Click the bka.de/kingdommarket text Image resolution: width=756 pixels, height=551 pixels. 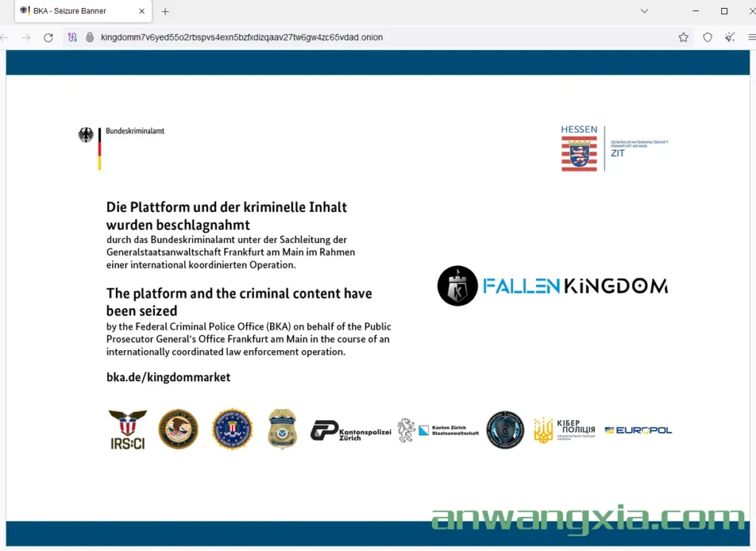tap(168, 377)
